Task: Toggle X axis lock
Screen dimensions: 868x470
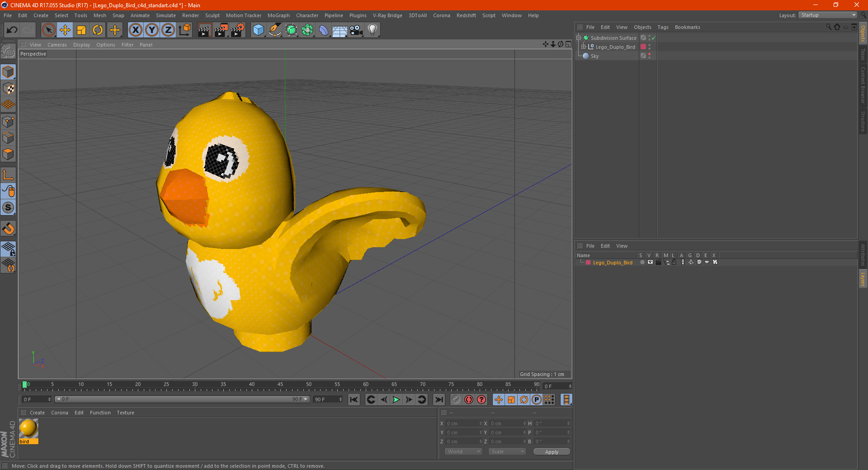Action: [135, 30]
